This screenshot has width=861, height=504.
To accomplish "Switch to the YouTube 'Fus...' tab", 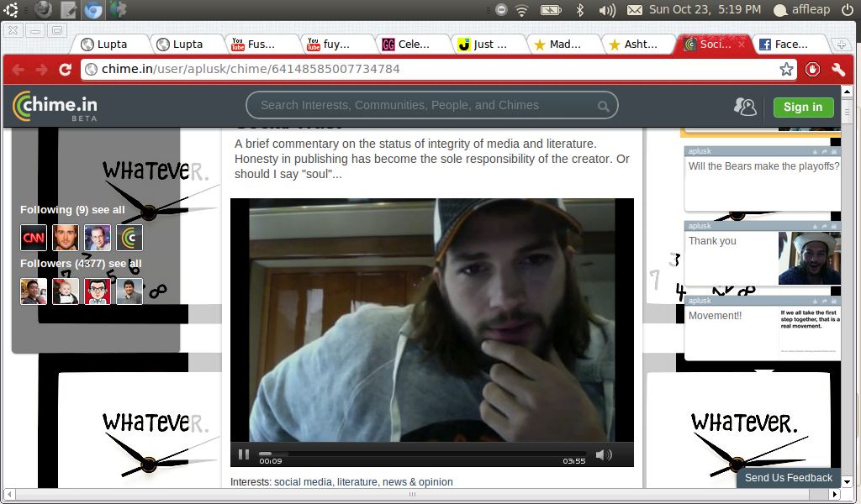I will tap(262, 45).
